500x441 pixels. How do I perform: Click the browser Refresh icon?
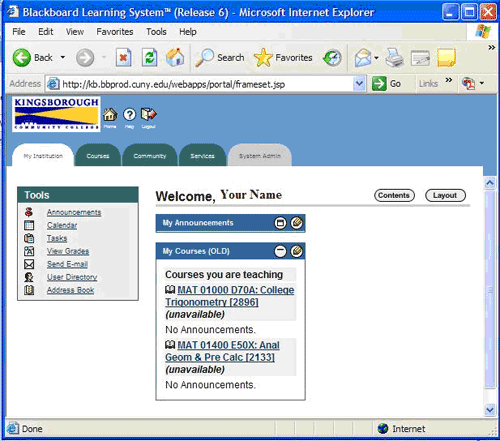pyautogui.click(x=150, y=58)
